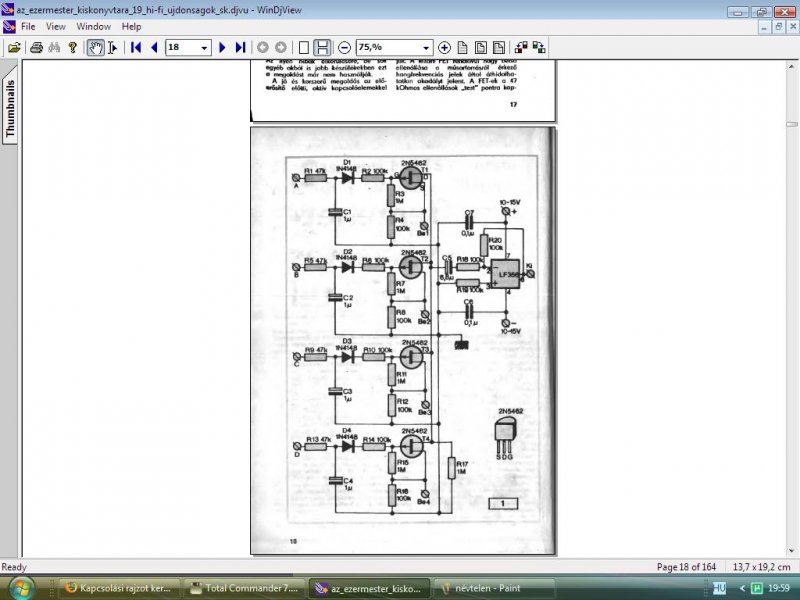This screenshot has height=600, width=800.
Task: Click the Print toolbar icon
Action: click(x=36, y=47)
